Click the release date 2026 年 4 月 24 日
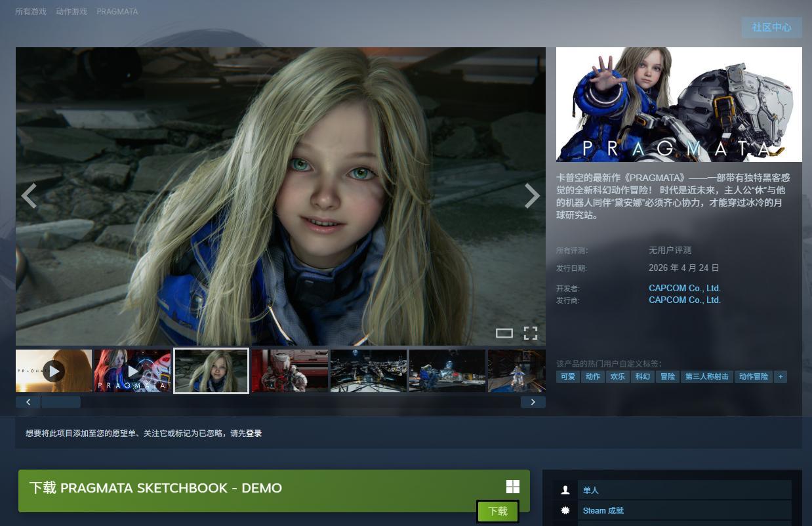The image size is (812, 526). (x=684, y=268)
